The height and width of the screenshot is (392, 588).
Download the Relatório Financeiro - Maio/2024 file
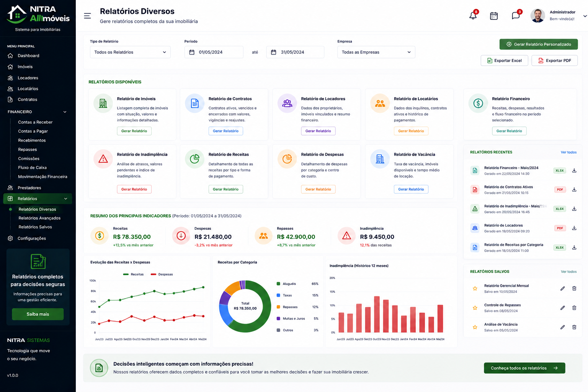[x=574, y=170]
